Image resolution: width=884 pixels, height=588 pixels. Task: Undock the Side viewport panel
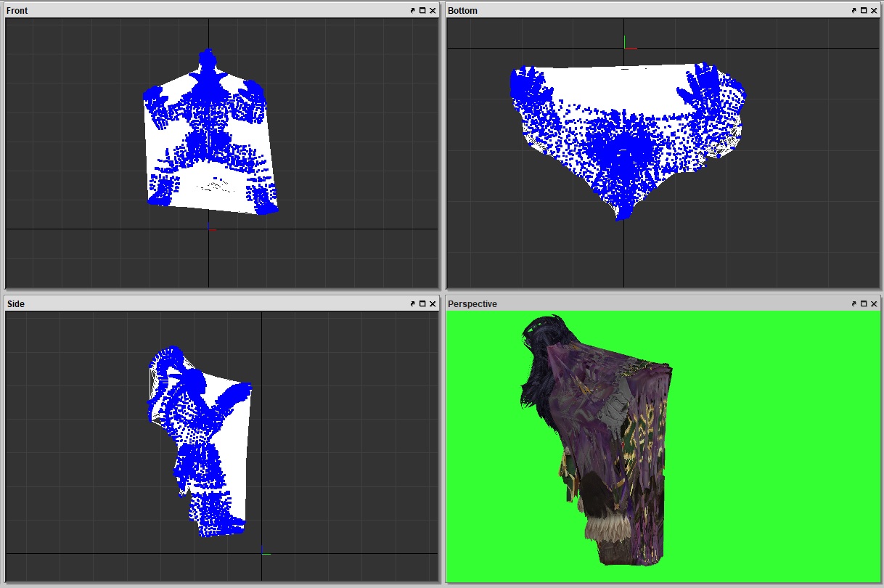(412, 304)
